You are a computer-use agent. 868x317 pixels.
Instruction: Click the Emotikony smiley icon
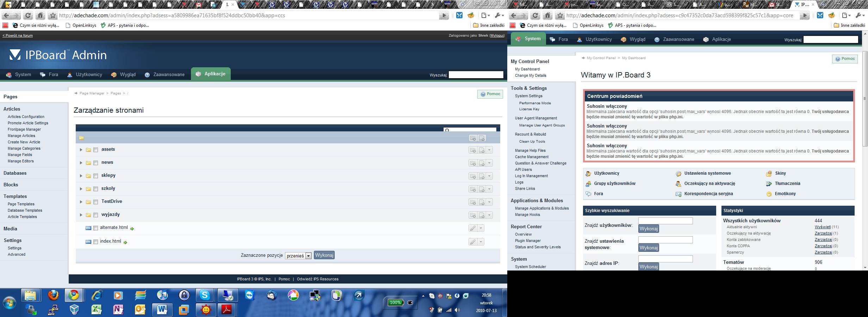[x=769, y=194]
